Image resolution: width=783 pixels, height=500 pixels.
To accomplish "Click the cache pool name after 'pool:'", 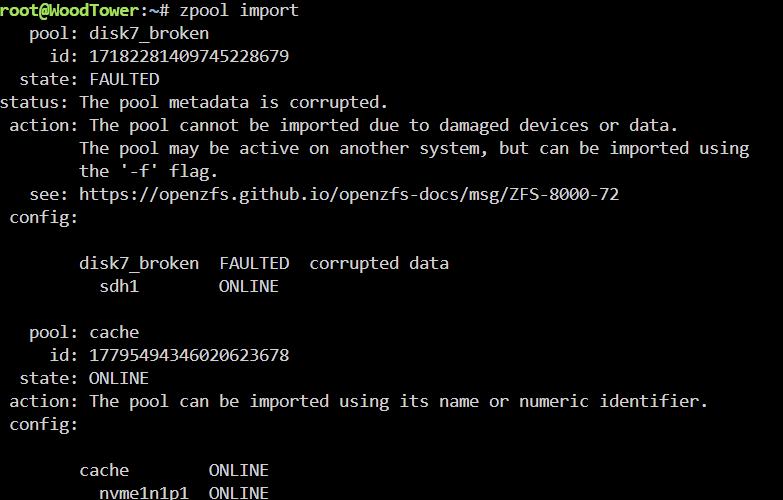I will 114,332.
